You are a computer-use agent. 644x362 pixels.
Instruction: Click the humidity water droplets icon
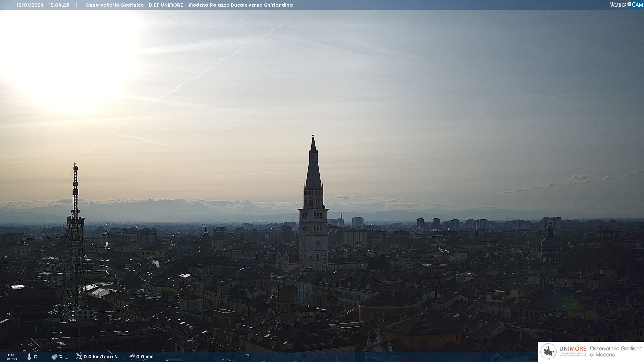tap(54, 357)
